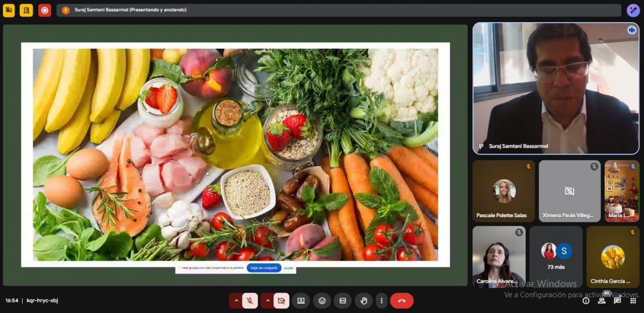Image resolution: width=644 pixels, height=313 pixels.
Task: Click the red recording indicator icon
Action: click(x=45, y=10)
